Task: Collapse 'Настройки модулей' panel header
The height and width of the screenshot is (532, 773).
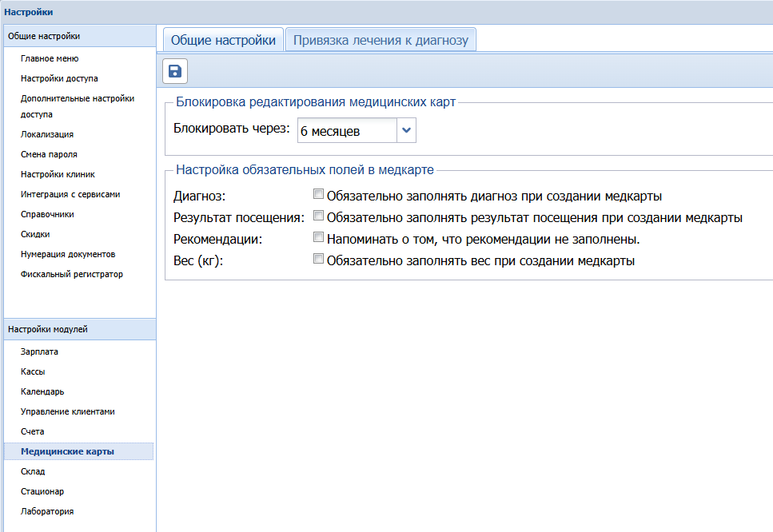Action: (x=78, y=329)
